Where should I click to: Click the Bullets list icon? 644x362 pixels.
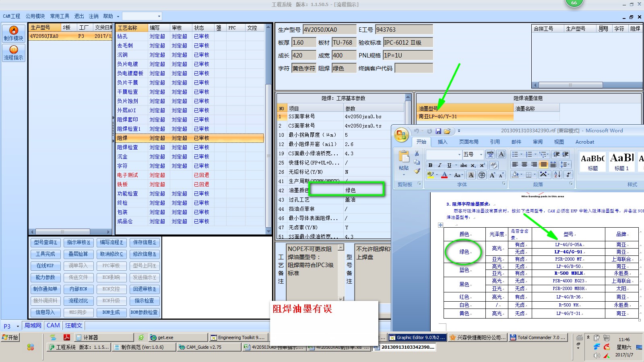515,154
